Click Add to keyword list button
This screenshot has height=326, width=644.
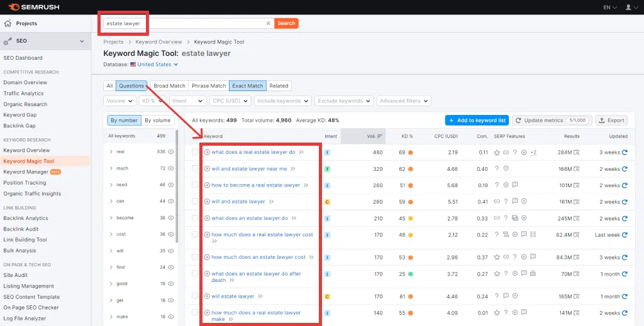point(477,120)
